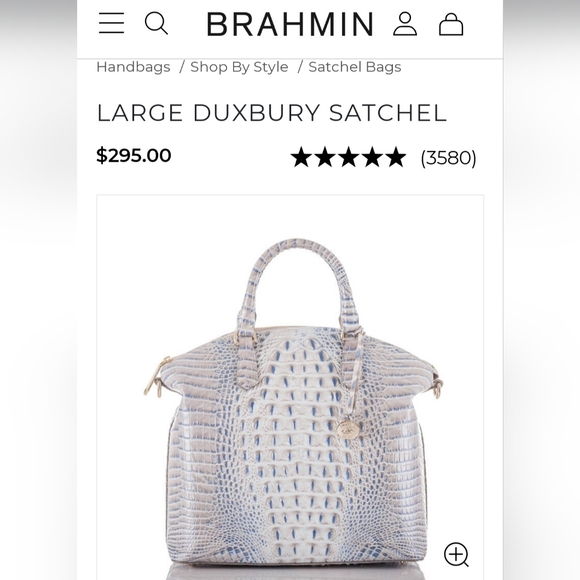Click the five-star rating
The image size is (580, 580).
click(348, 157)
